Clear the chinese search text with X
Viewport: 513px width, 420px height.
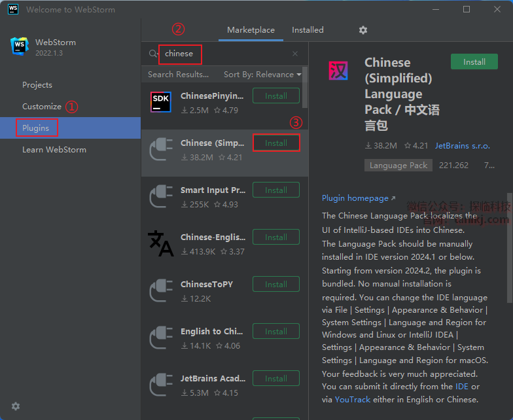295,54
